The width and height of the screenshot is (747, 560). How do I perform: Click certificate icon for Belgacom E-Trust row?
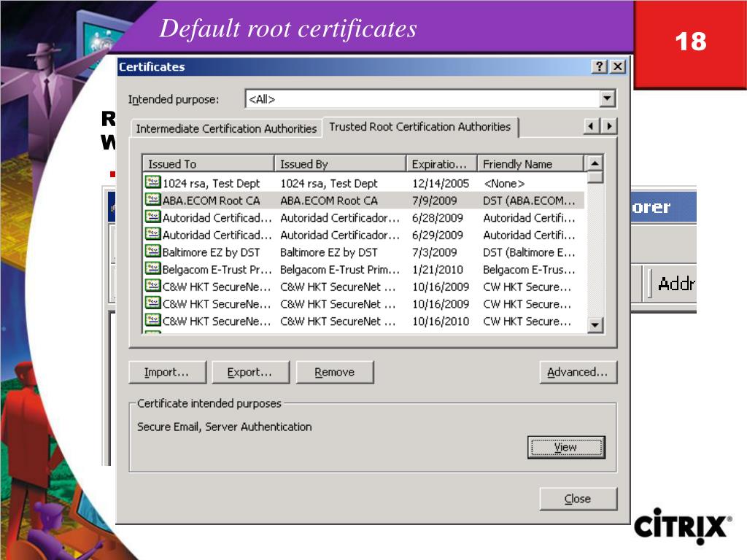[x=152, y=268]
